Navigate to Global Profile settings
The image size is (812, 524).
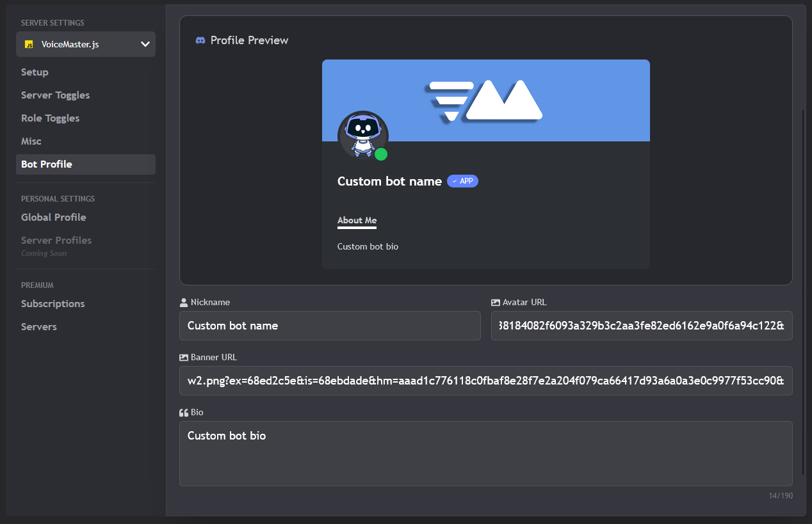point(54,217)
